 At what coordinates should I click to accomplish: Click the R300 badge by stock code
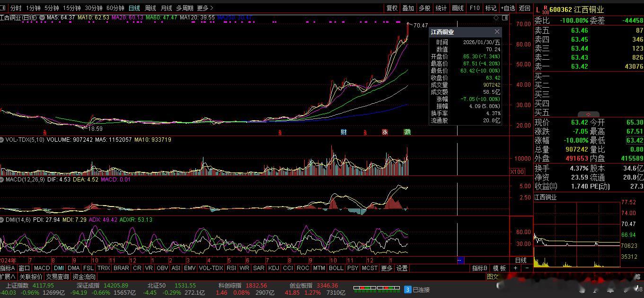click(545, 9)
